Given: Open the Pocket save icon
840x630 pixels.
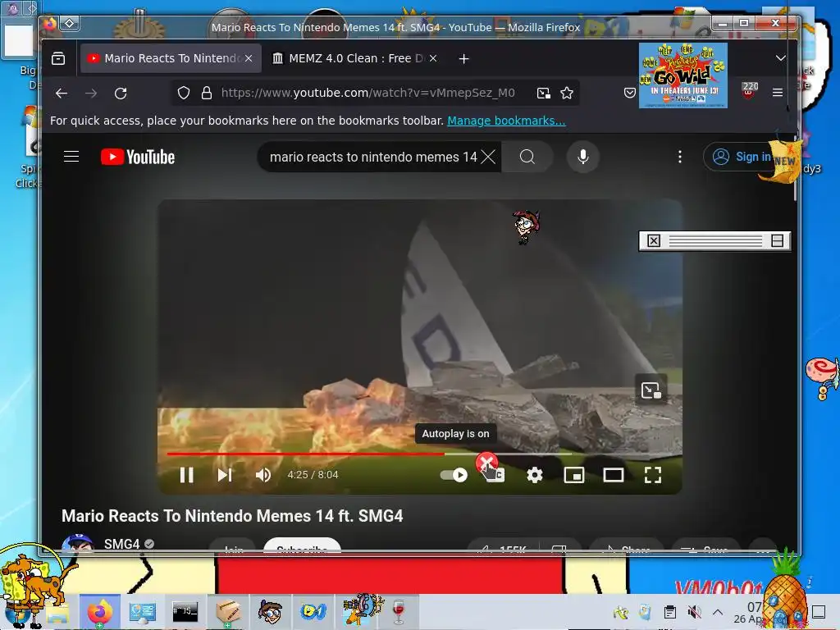Looking at the screenshot, I should pos(630,93).
